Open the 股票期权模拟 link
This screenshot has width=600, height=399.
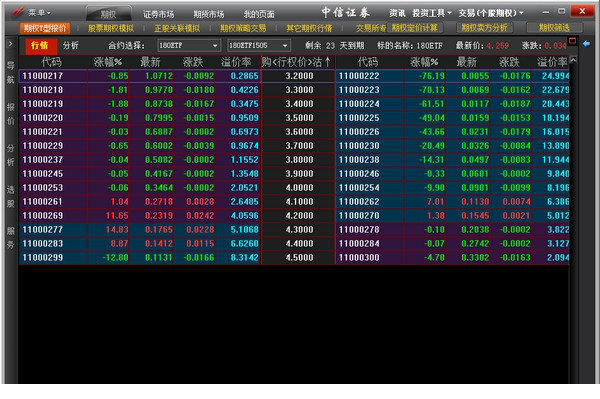(x=111, y=28)
